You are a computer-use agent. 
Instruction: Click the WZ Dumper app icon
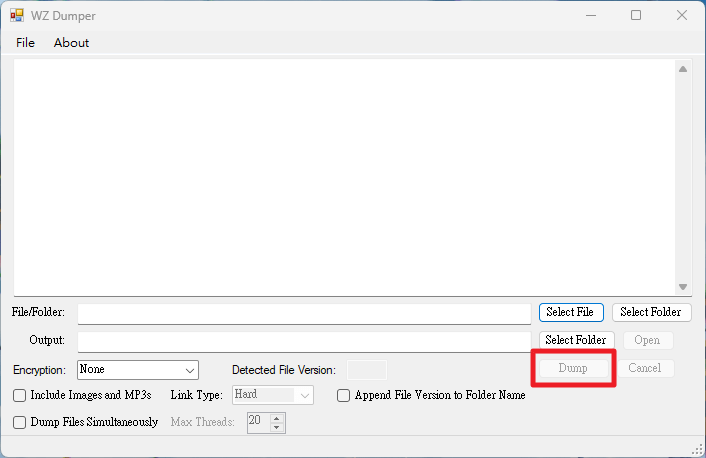(x=17, y=15)
